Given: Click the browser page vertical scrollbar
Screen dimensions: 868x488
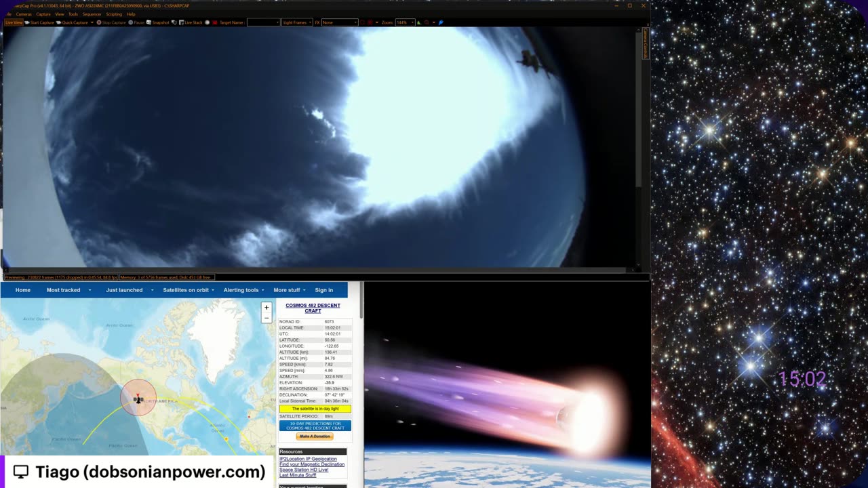Looking at the screenshot, I should coord(362,302).
